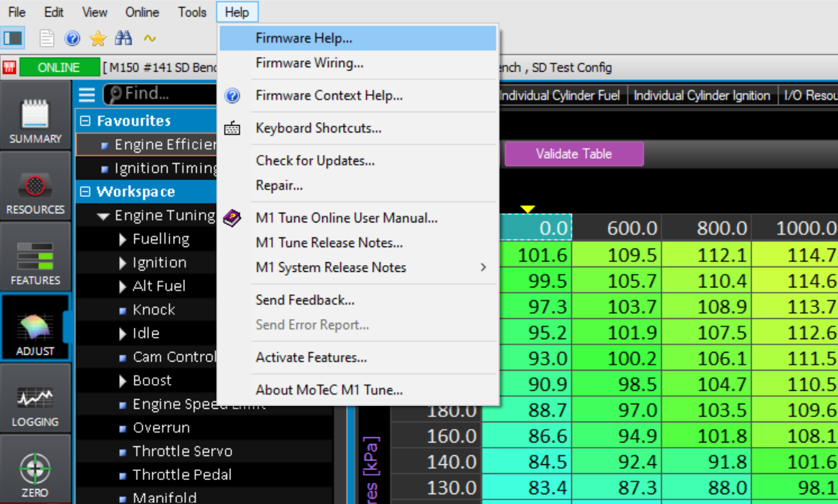
Task: Click the document page toolbar icon
Action: pos(47,38)
